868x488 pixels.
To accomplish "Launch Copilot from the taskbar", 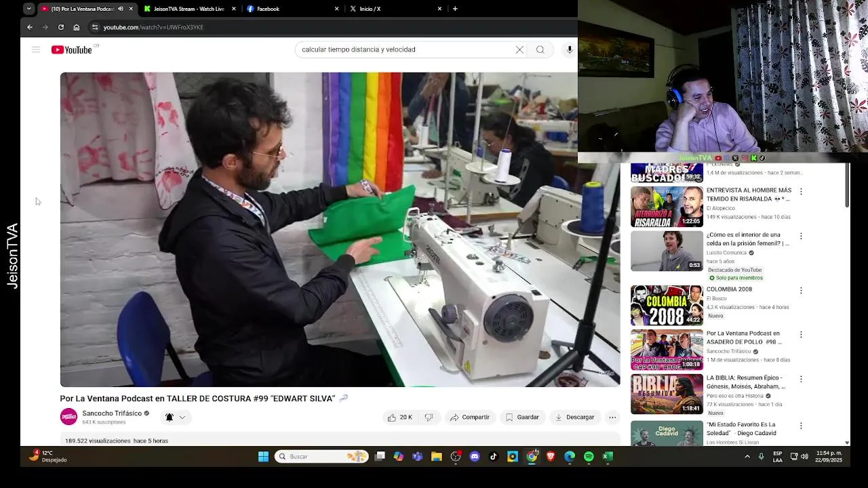I will point(399,457).
